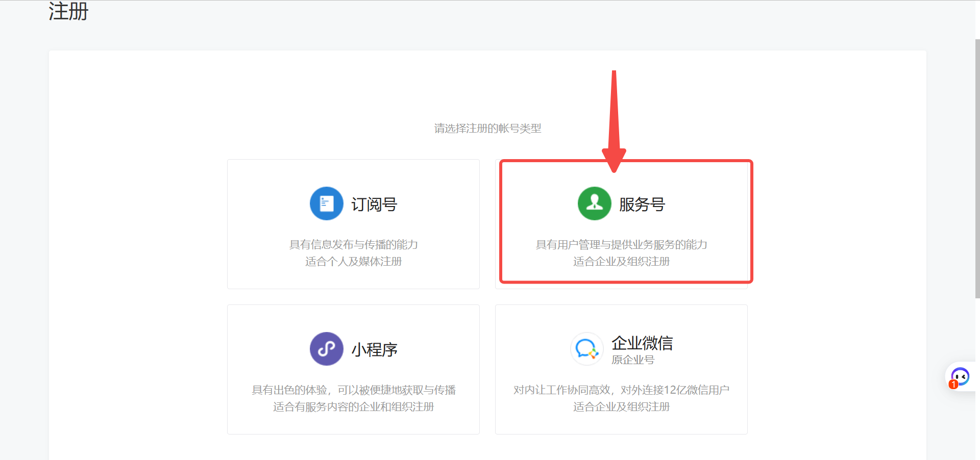
Task: Select the 服务号 title text
Action: coord(642,205)
